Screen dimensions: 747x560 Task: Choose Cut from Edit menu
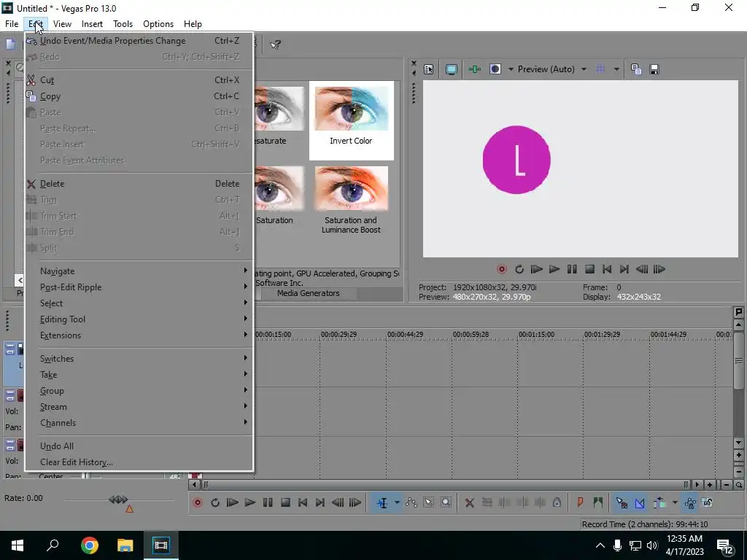139,80
